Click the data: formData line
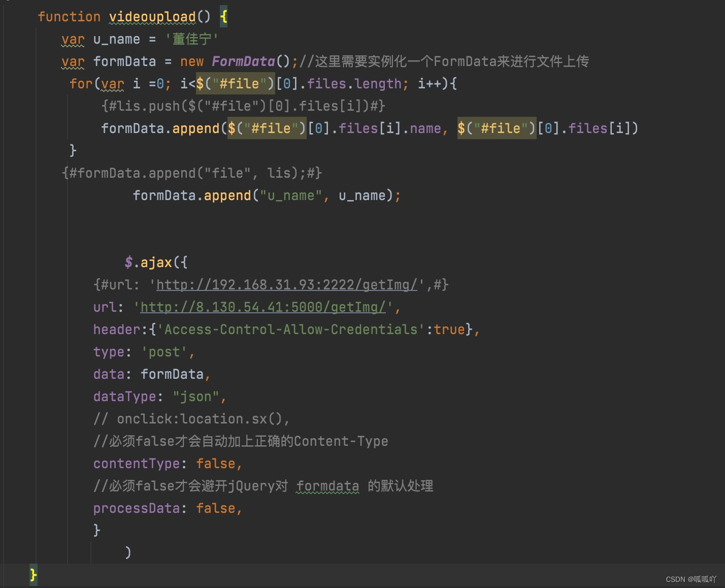The image size is (725, 588). [x=152, y=374]
